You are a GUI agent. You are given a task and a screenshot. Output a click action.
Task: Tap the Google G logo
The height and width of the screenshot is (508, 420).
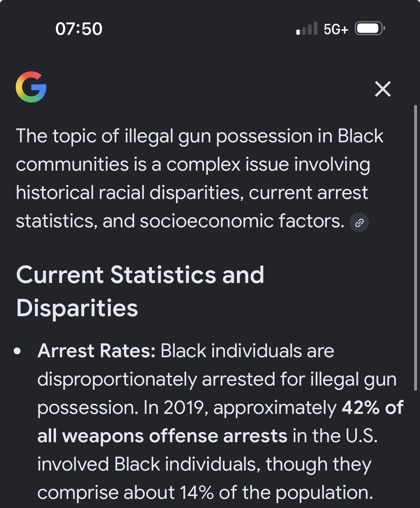(x=31, y=87)
